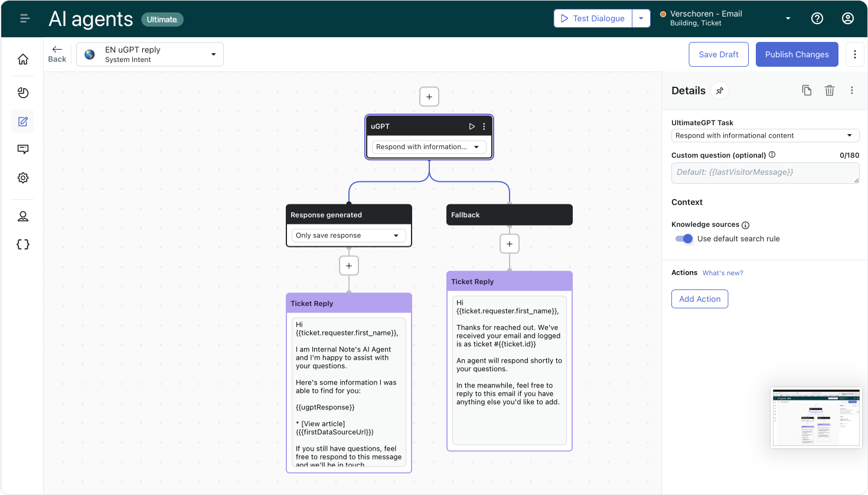
Task: Click the Context section heading
Action: (x=687, y=202)
